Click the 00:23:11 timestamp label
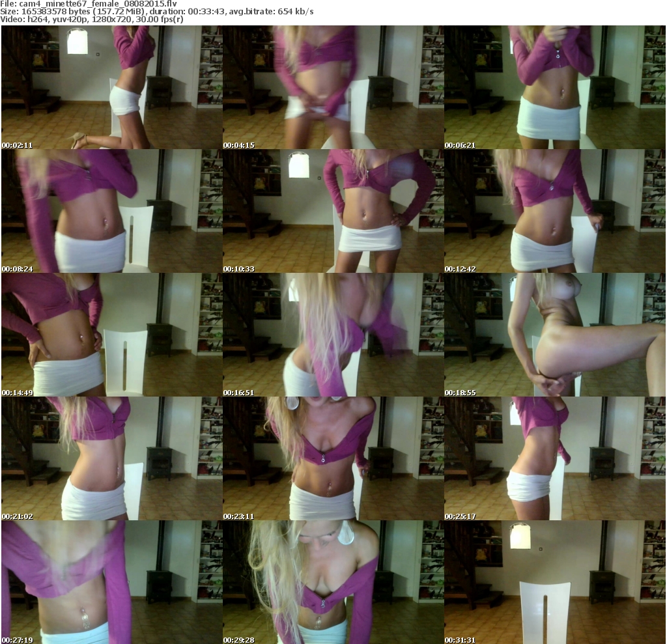Image resolution: width=667 pixels, height=644 pixels. pos(238,516)
